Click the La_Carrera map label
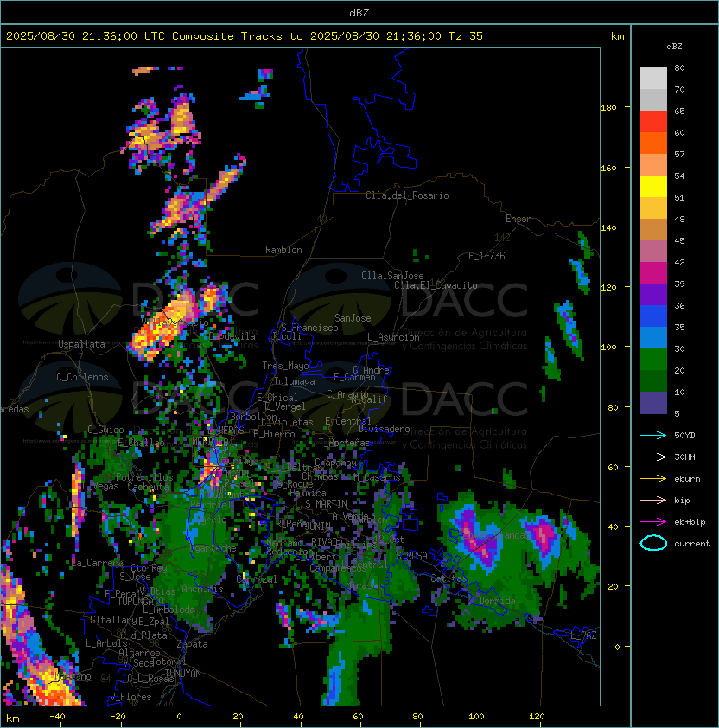Viewport: 719px width, 728px height. (x=98, y=563)
